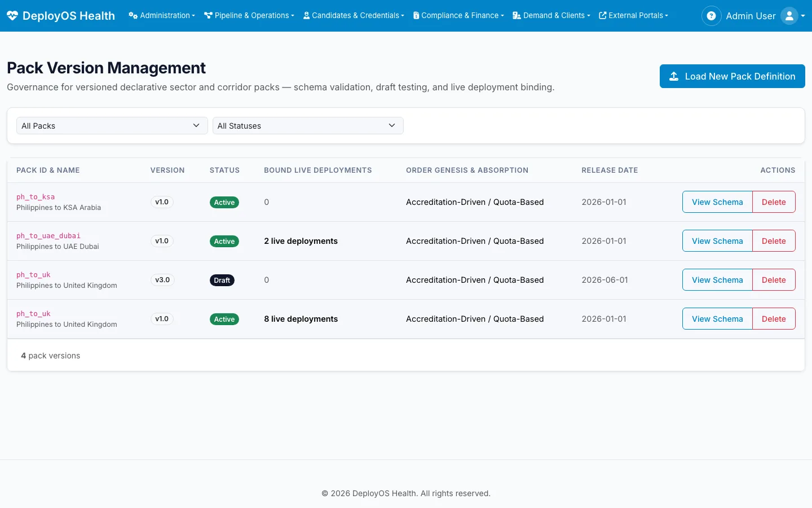812x508 pixels.
Task: Open the All Packs filter dropdown
Action: 112,126
